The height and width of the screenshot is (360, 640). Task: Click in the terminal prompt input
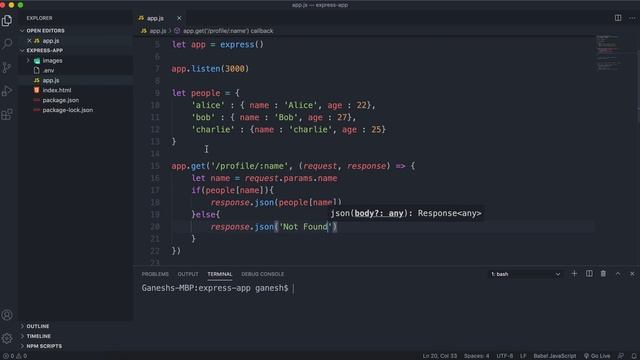[x=294, y=288]
